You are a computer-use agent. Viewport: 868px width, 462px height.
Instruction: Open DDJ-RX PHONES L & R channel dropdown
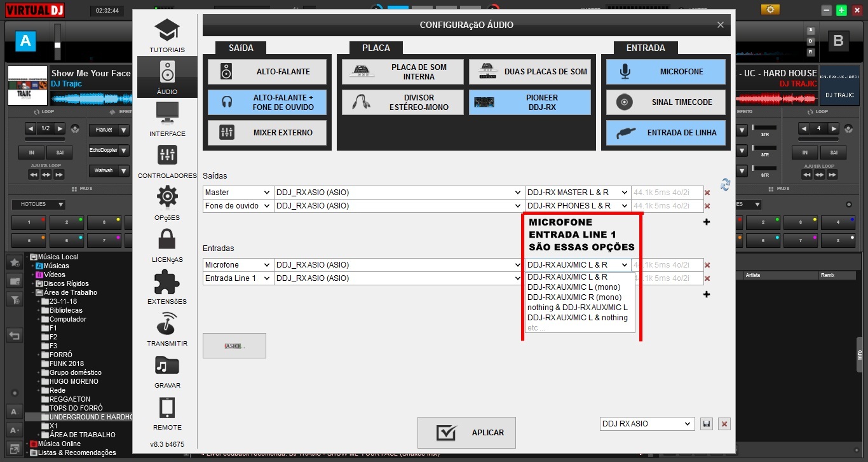coord(578,206)
